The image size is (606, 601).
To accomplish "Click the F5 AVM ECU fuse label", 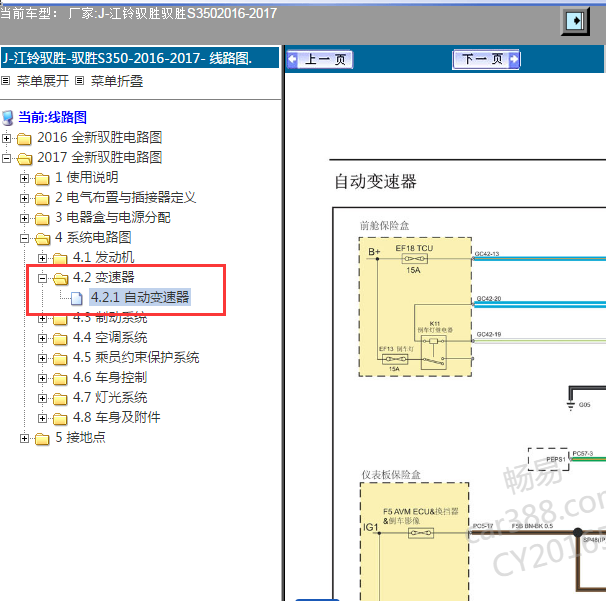I will [420, 516].
